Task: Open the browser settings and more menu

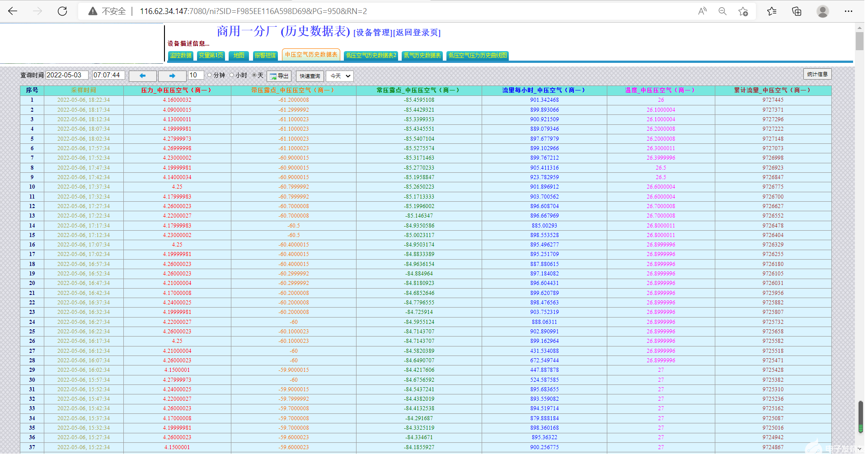Action: coord(849,11)
